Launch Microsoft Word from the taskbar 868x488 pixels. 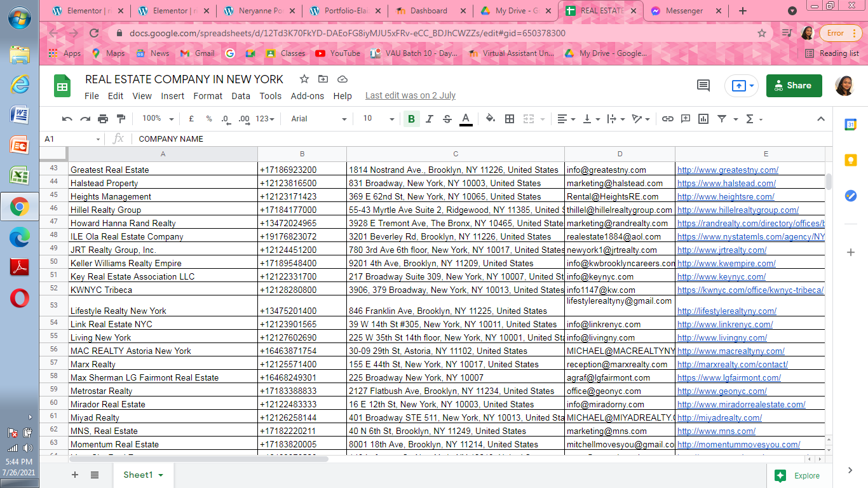click(x=19, y=115)
